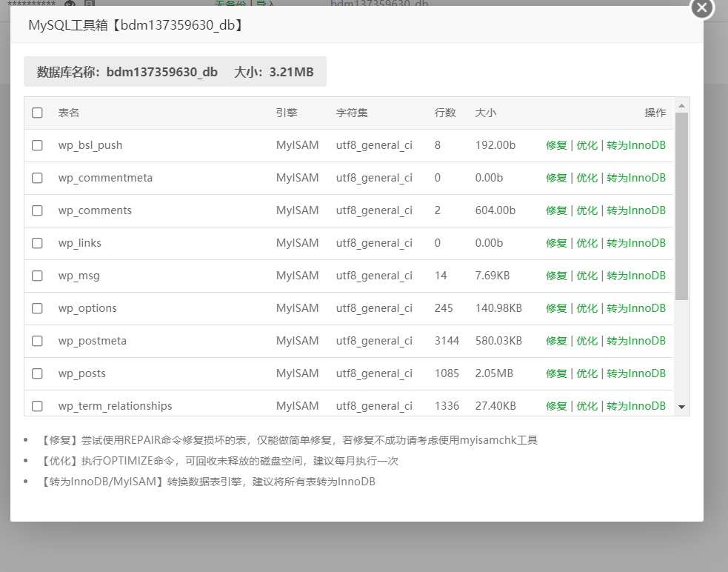Repair (修复) the wp_commentmeta table

(556, 178)
